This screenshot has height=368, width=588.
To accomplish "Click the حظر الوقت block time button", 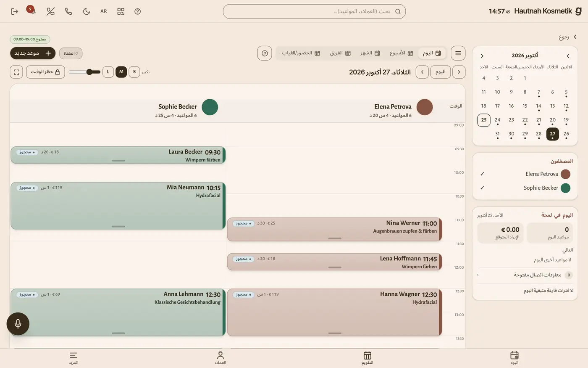I will 45,72.
